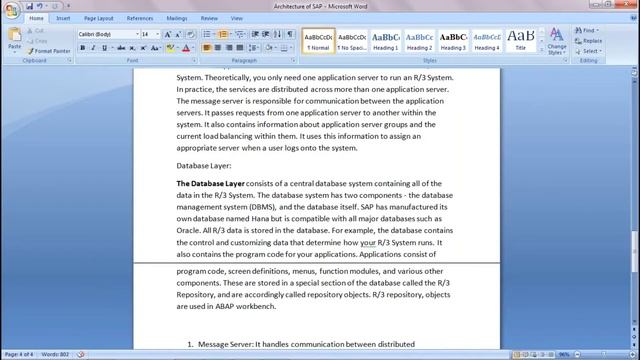Open the Paragraph dialog launcher
This screenshot has width=640, height=360.
[293, 60]
